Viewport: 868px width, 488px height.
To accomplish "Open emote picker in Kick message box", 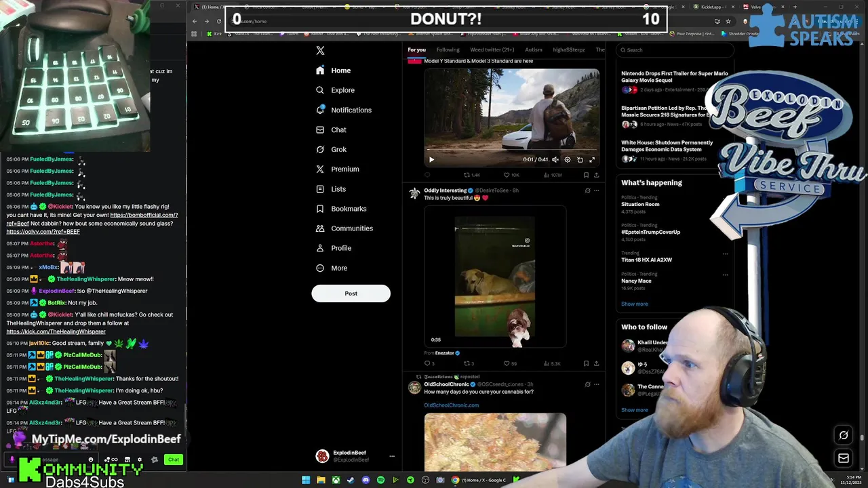I will [x=91, y=460].
